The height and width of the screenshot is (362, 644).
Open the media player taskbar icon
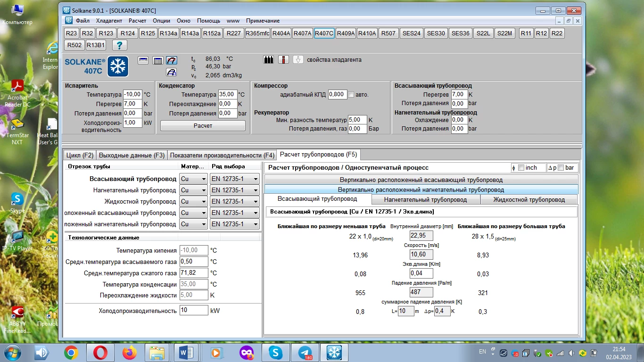tap(216, 352)
